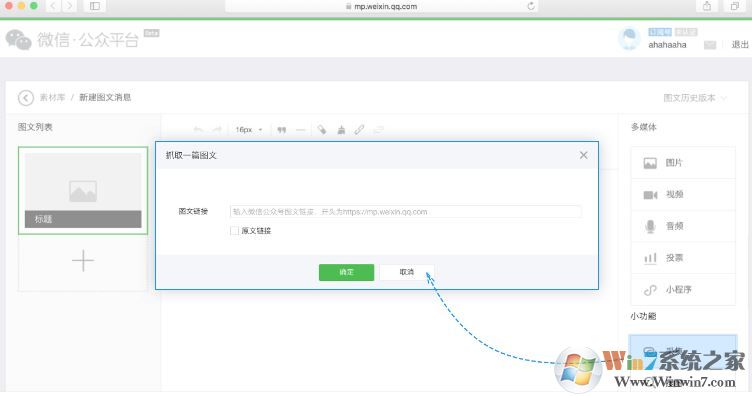Click the WeChat logo icon
Screen dimensions: 752x396
(x=19, y=40)
